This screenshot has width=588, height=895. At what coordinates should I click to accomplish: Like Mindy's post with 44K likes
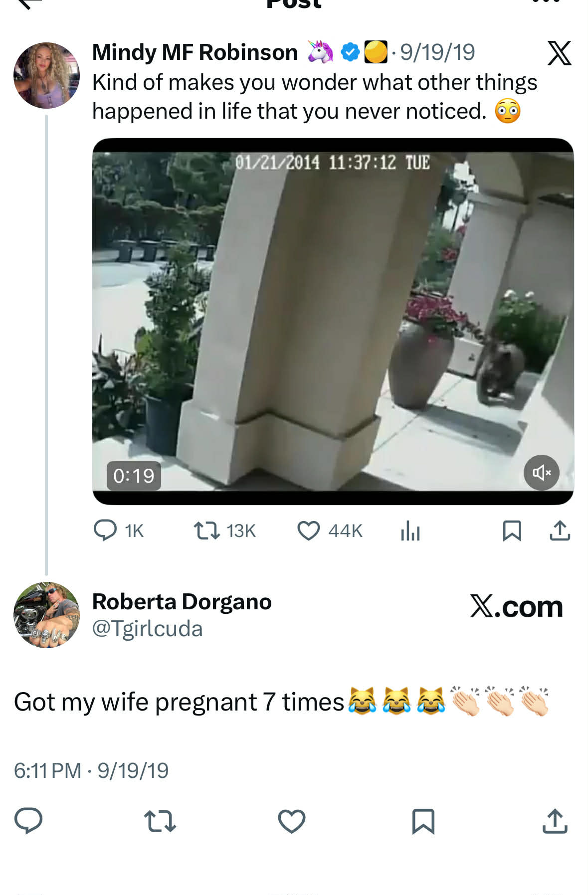pos(309,531)
